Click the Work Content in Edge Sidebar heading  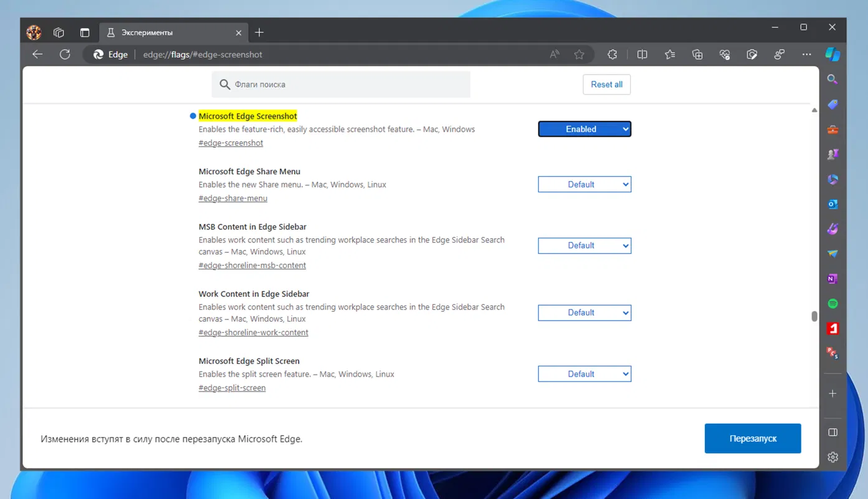pyautogui.click(x=254, y=294)
